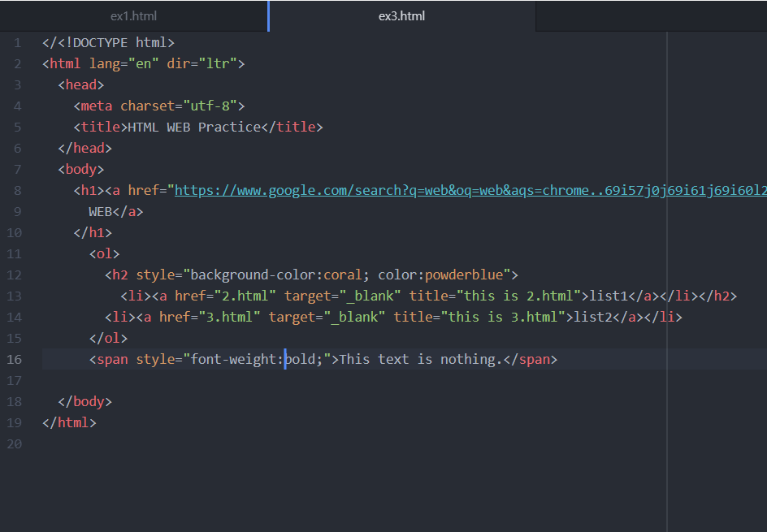Click 'HTML WEB Practice' title text
767x532 pixels.
tap(194, 128)
